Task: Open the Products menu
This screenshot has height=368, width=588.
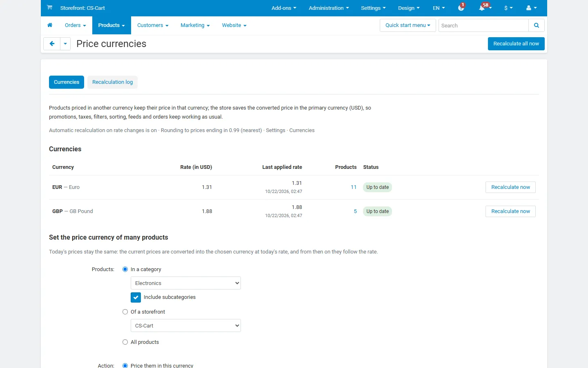Action: 111,25
